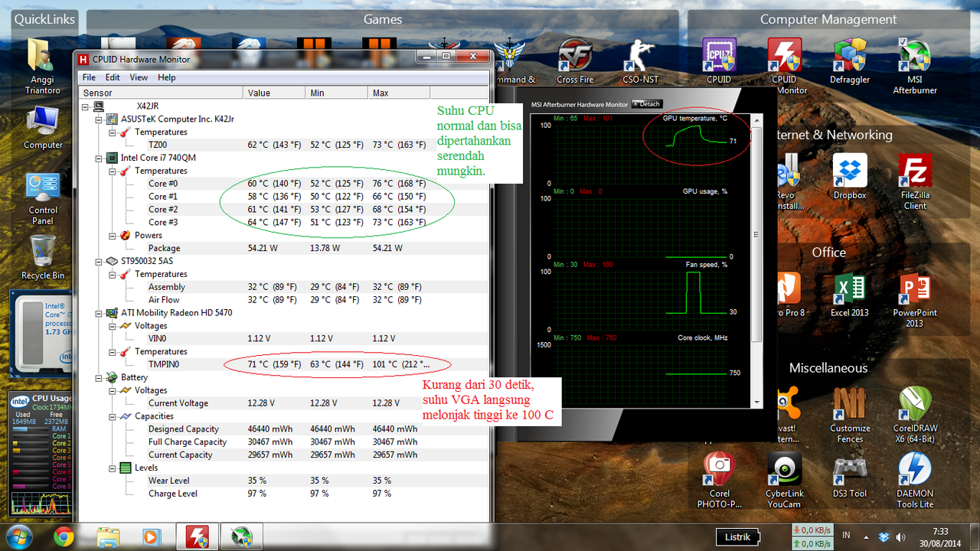Image resolution: width=980 pixels, height=551 pixels.
Task: Collapse the X42JR root node
Action: coord(87,106)
